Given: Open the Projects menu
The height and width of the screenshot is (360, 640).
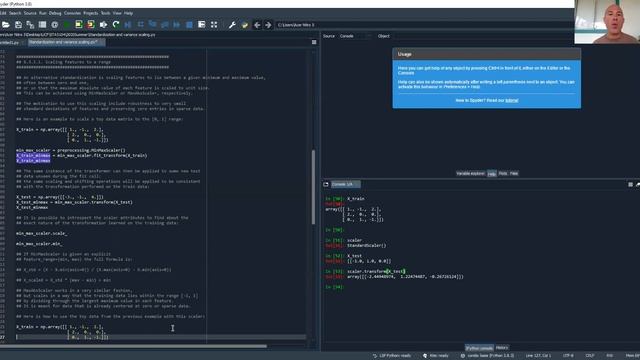Looking at the screenshot, I should pos(90,13).
